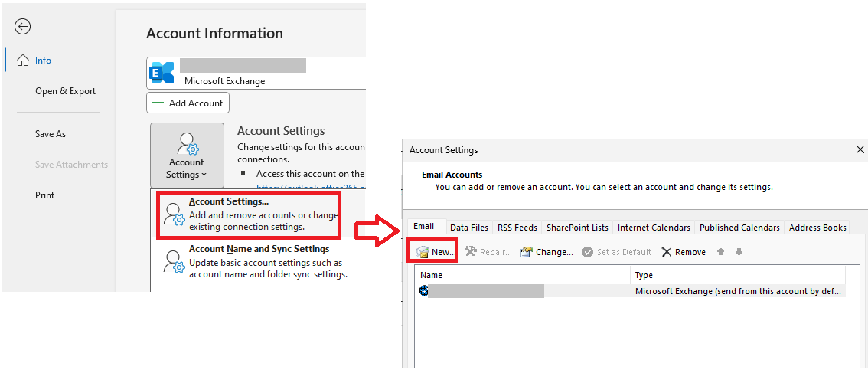The height and width of the screenshot is (370, 868).
Task: Click the default account checkmark icon
Action: pyautogui.click(x=424, y=291)
